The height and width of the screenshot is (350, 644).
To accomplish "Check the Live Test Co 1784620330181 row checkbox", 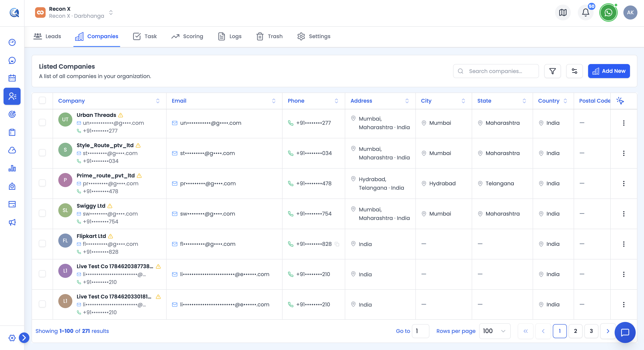I will point(42,304).
